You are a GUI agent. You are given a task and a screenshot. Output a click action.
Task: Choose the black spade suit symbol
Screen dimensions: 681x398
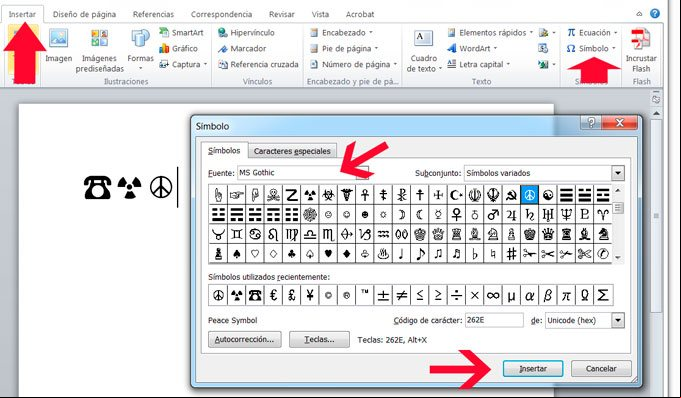pyautogui.click(x=236, y=254)
